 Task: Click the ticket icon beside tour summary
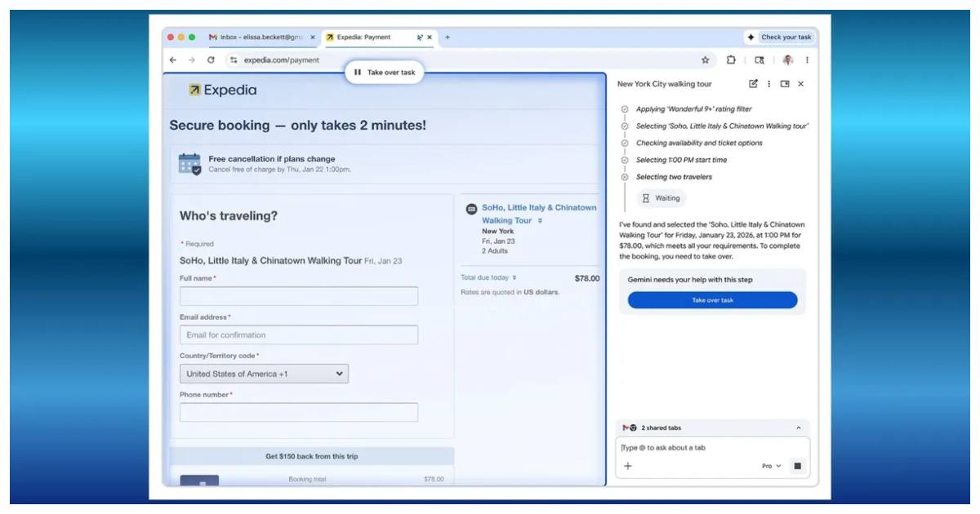tap(471, 209)
